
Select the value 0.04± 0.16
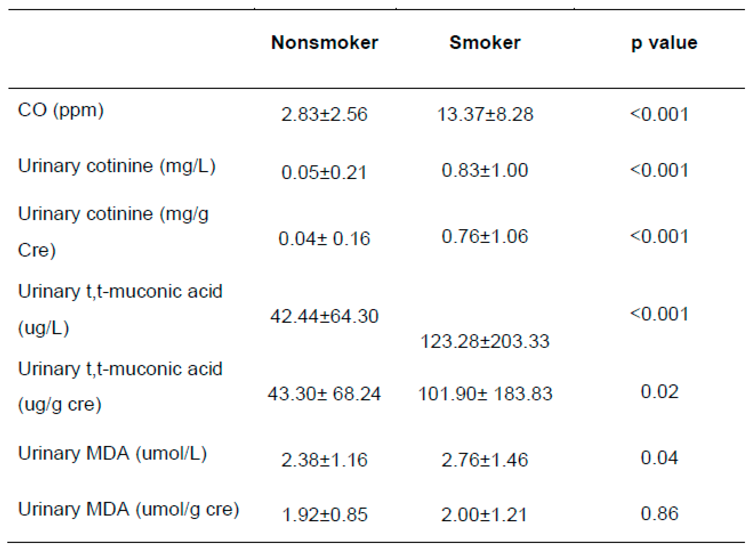pyautogui.click(x=324, y=239)
